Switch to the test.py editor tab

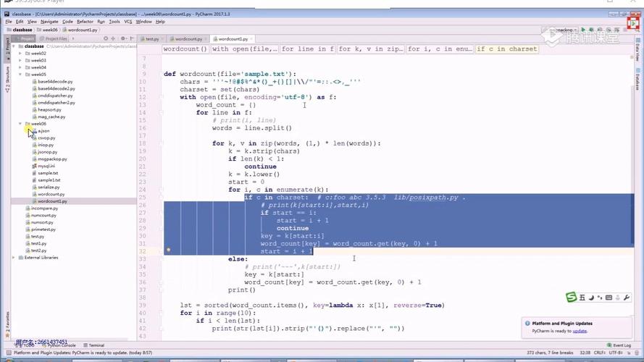pos(151,38)
